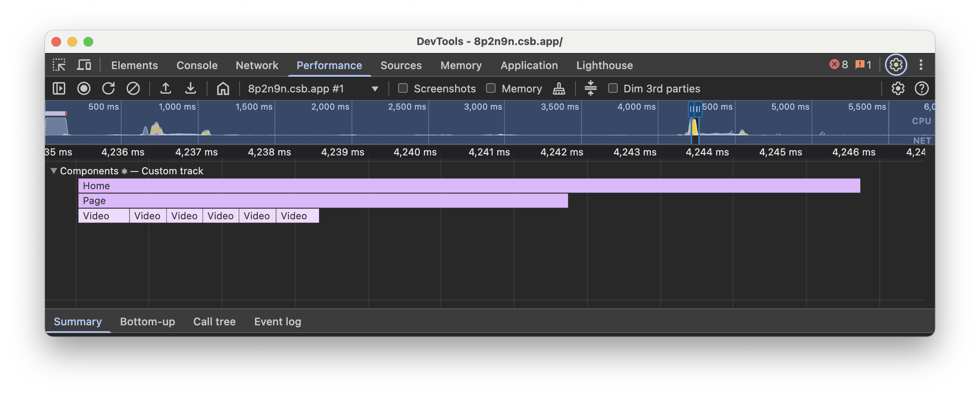Viewport: 980px width, 396px height.
Task: View the 8 console errors badge
Action: tap(839, 64)
